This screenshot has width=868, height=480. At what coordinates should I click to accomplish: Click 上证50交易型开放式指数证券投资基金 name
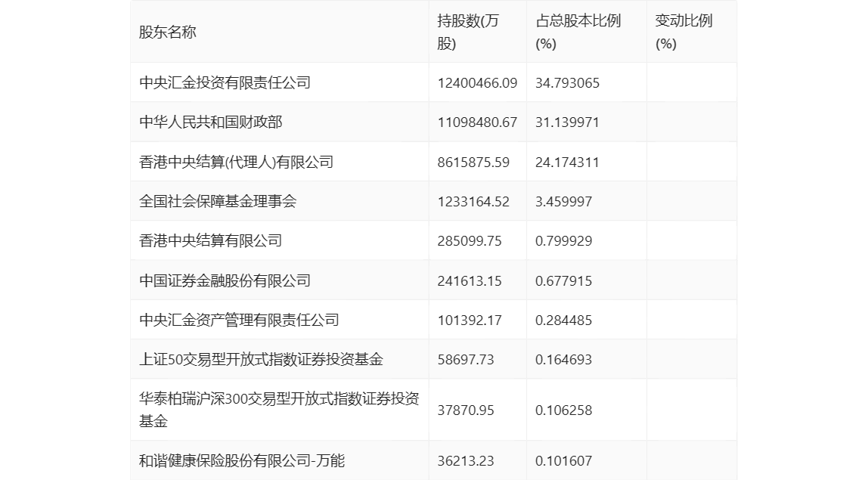coord(261,360)
